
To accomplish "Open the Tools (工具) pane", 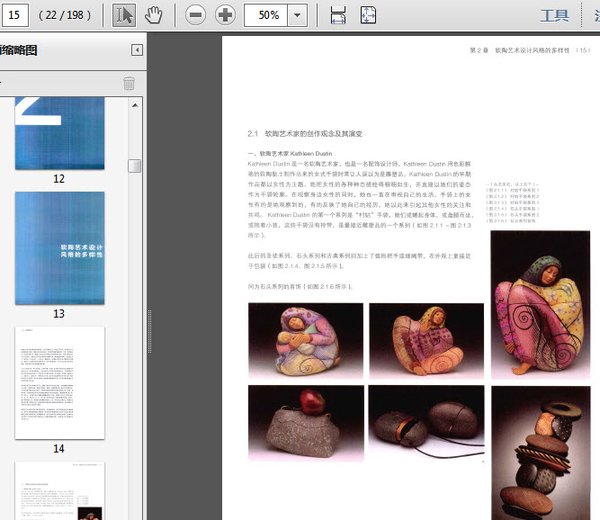I will [554, 15].
